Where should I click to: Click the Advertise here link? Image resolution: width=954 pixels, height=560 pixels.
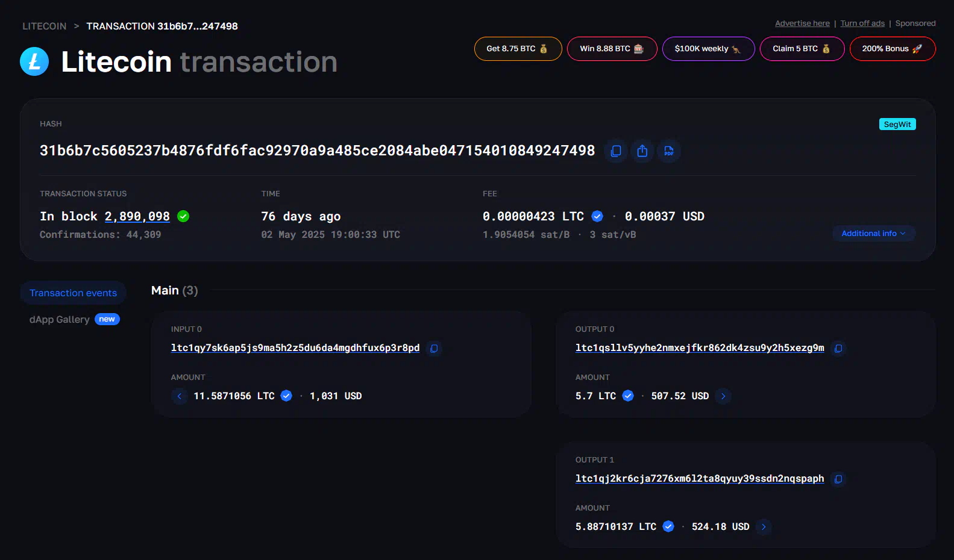click(802, 23)
